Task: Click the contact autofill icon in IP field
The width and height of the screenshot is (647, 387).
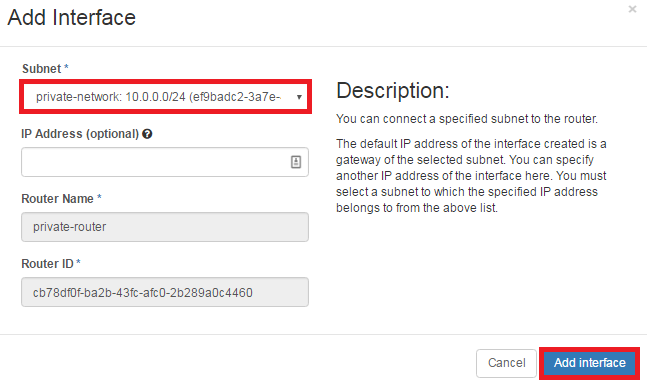Action: (x=296, y=162)
